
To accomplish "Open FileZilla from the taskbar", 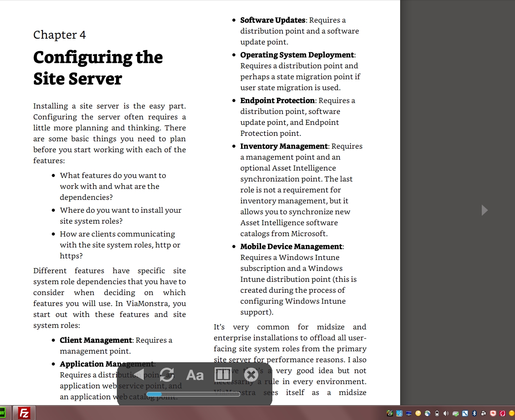I will point(24,413).
